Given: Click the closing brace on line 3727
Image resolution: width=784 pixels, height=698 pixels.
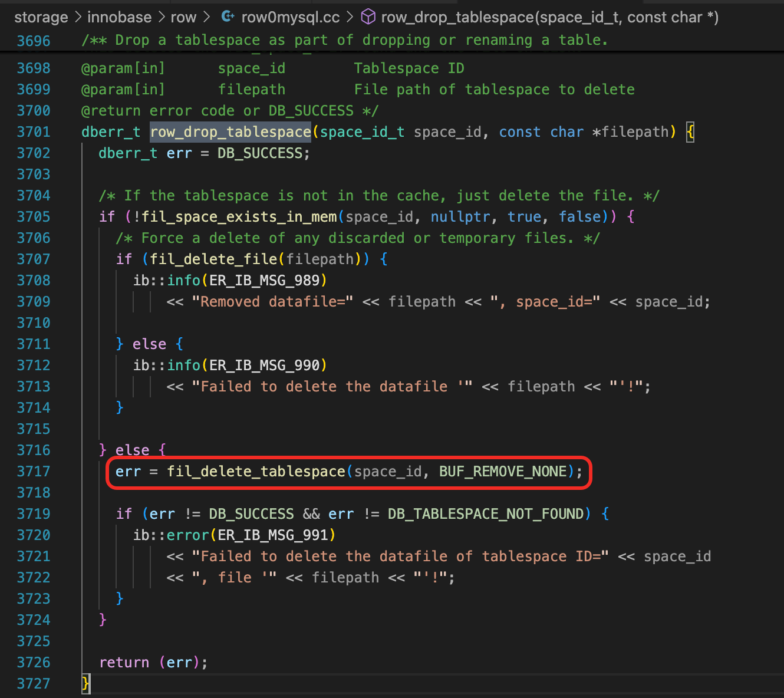Looking at the screenshot, I should [x=85, y=684].
